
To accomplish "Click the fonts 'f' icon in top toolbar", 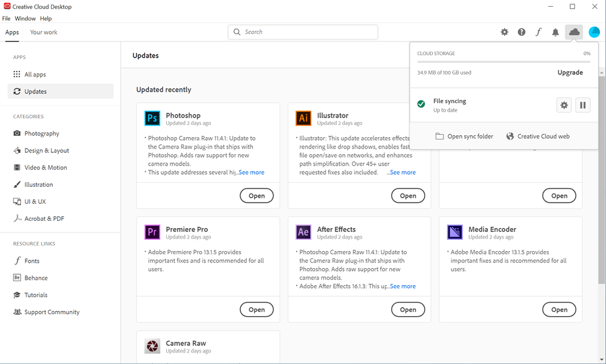I will tap(538, 32).
